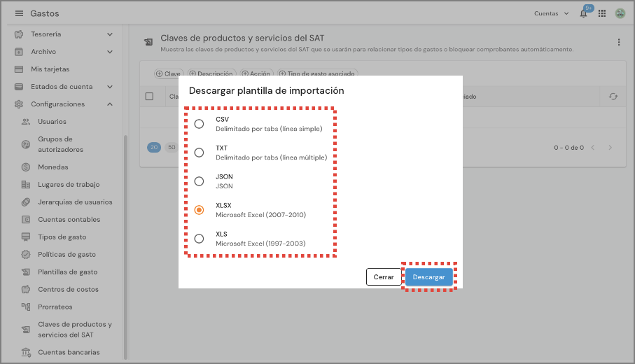The image size is (635, 364).
Task: Click the Configuraciones gear icon
Action: (x=19, y=104)
